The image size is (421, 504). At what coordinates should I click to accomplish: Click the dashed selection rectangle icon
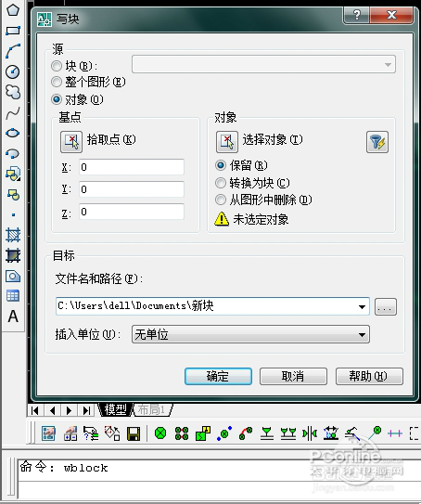[415, 433]
